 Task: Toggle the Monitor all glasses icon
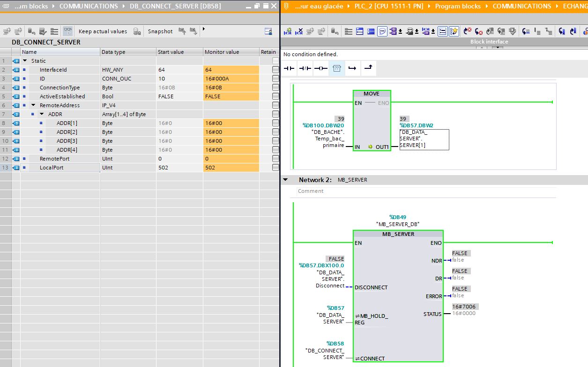tap(68, 31)
